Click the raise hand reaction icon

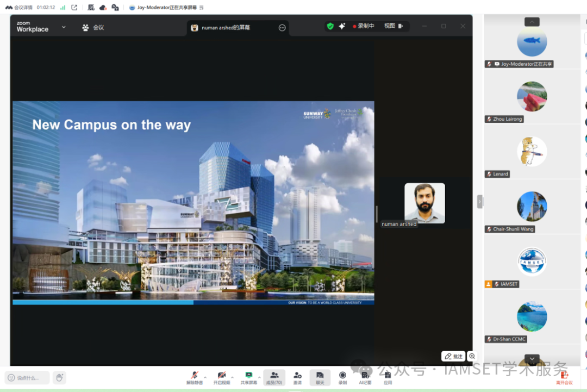coord(59,377)
